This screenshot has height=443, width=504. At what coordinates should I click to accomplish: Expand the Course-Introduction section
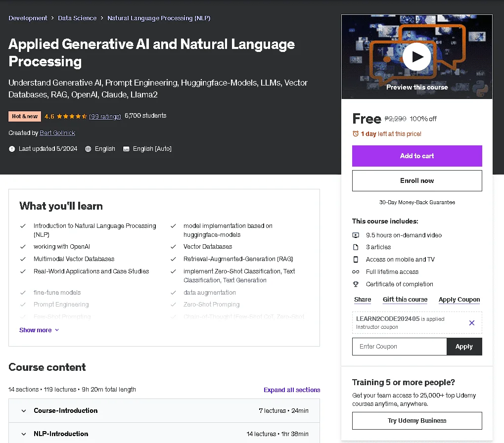coord(164,410)
